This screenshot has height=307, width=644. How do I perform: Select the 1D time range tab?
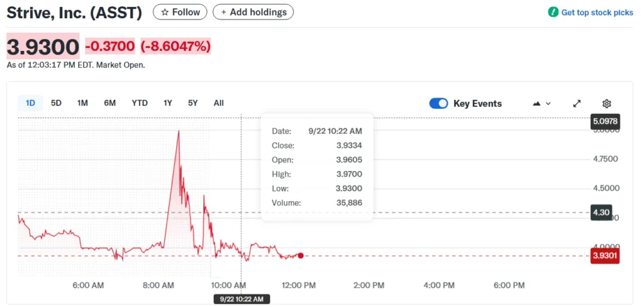(x=30, y=103)
